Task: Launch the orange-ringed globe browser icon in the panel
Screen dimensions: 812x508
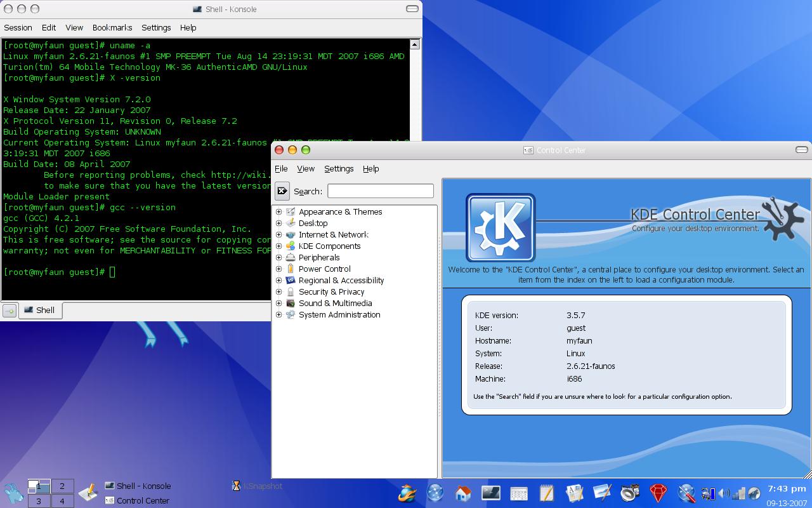Action: point(407,493)
